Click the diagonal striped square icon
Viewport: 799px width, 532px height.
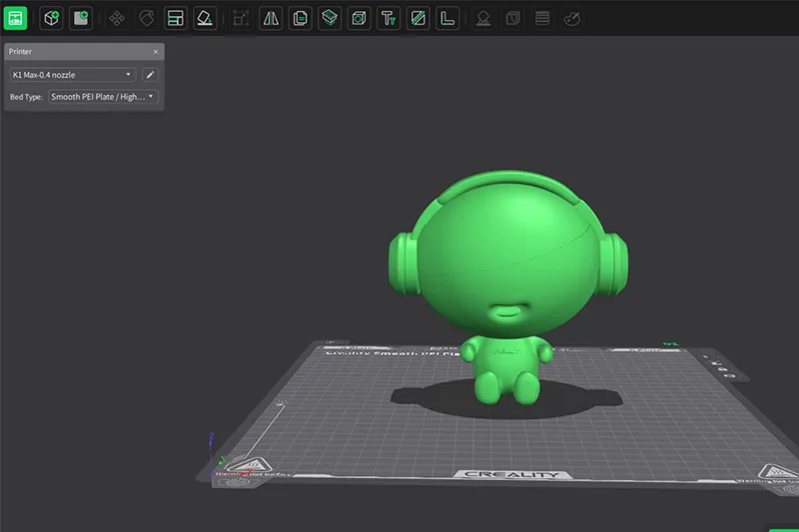click(418, 18)
